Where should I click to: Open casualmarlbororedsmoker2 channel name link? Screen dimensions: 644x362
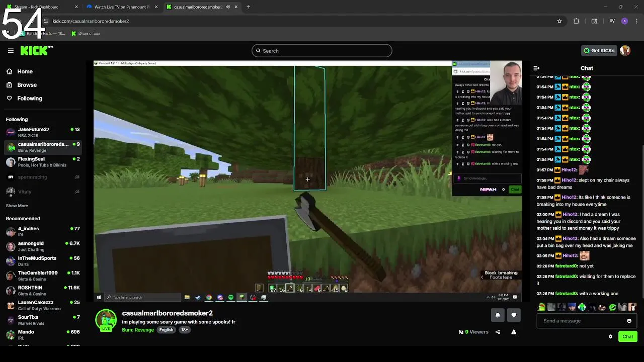click(x=168, y=313)
